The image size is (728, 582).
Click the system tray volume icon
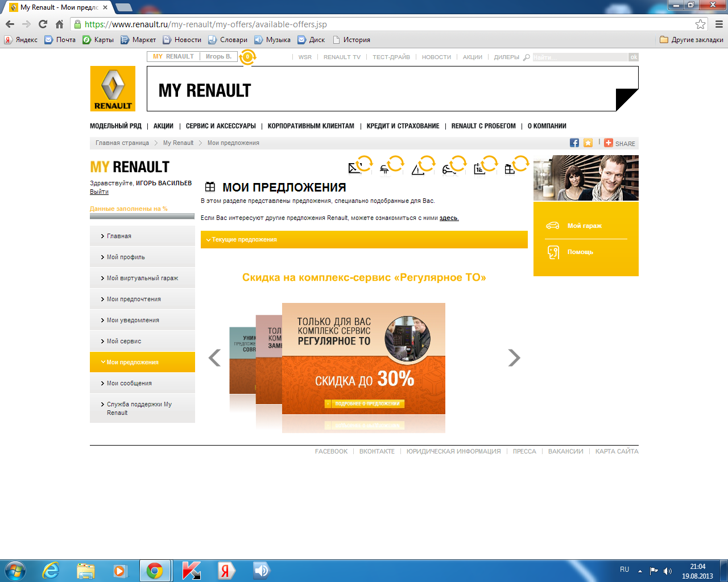(x=668, y=571)
